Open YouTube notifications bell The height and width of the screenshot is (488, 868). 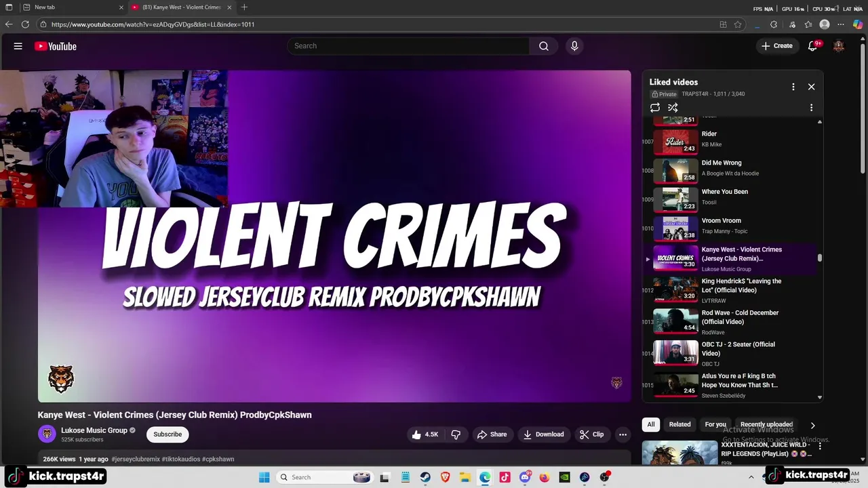point(812,46)
